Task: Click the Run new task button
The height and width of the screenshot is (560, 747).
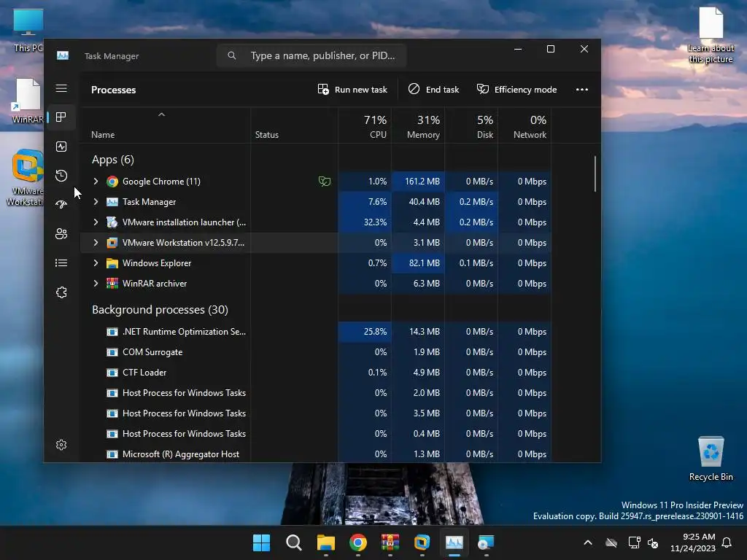Action: tap(352, 90)
